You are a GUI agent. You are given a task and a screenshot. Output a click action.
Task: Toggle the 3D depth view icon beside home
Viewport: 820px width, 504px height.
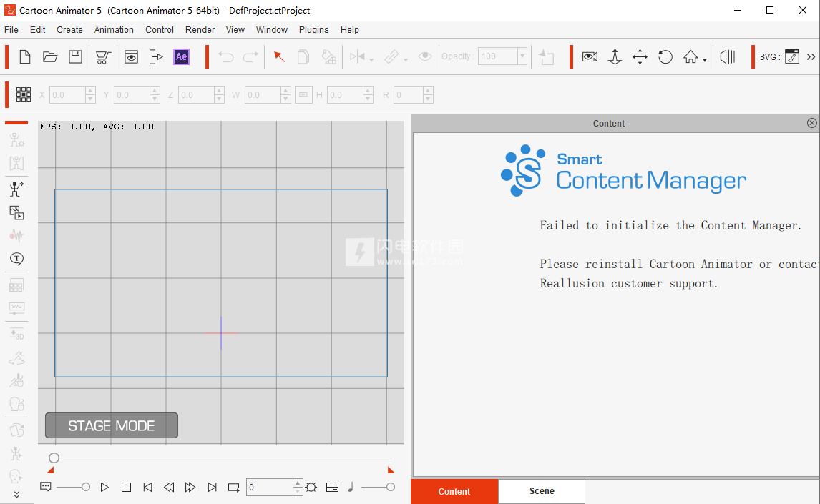[x=728, y=56]
